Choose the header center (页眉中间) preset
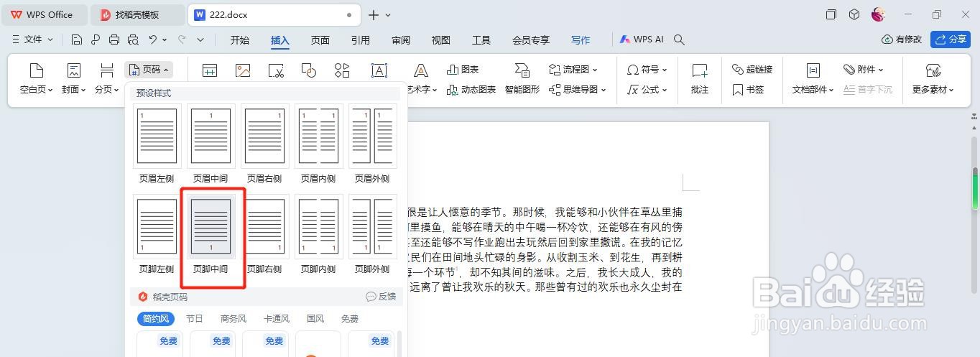The height and width of the screenshot is (357, 980). [211, 144]
